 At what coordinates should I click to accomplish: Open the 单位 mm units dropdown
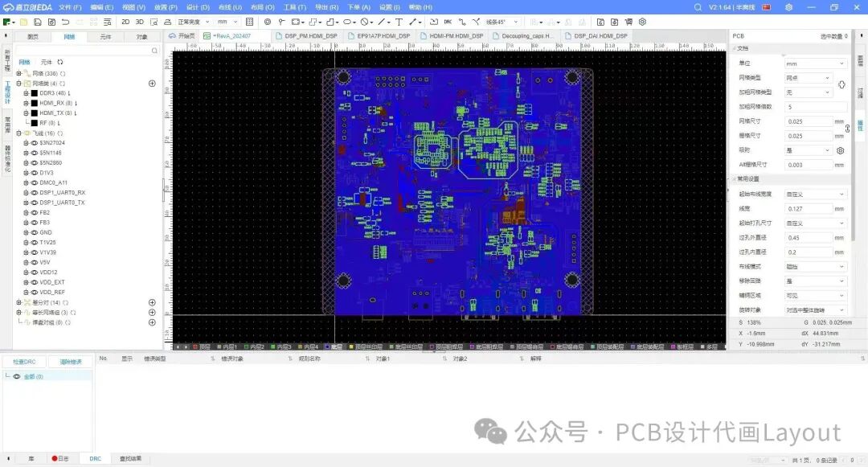click(816, 63)
